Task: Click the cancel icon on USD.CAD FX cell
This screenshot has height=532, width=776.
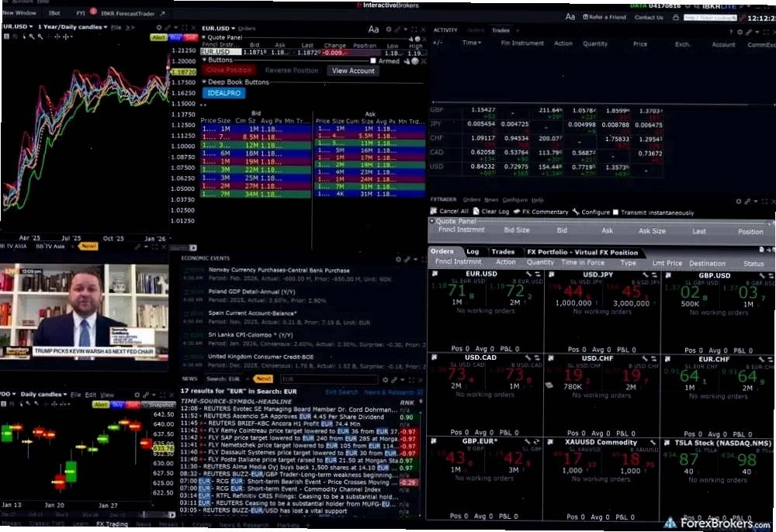Action: (x=434, y=357)
